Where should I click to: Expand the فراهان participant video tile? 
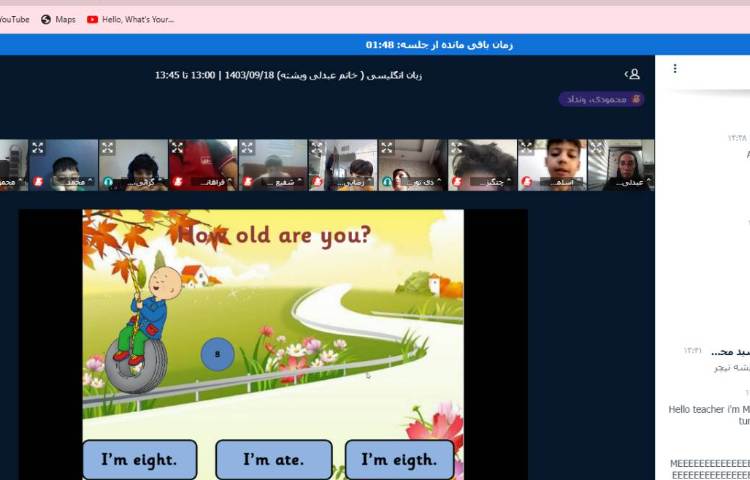point(177,148)
